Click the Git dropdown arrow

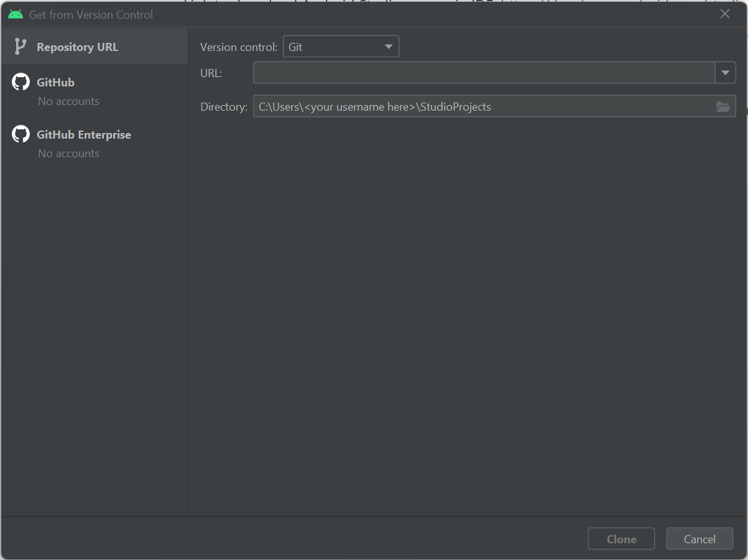click(x=389, y=47)
